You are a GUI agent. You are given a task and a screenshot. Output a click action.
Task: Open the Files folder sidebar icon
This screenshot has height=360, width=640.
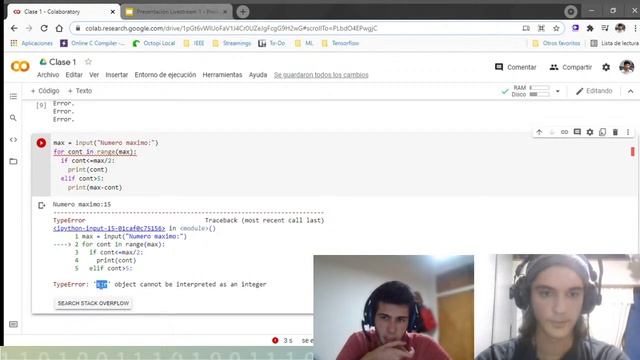pyautogui.click(x=13, y=161)
